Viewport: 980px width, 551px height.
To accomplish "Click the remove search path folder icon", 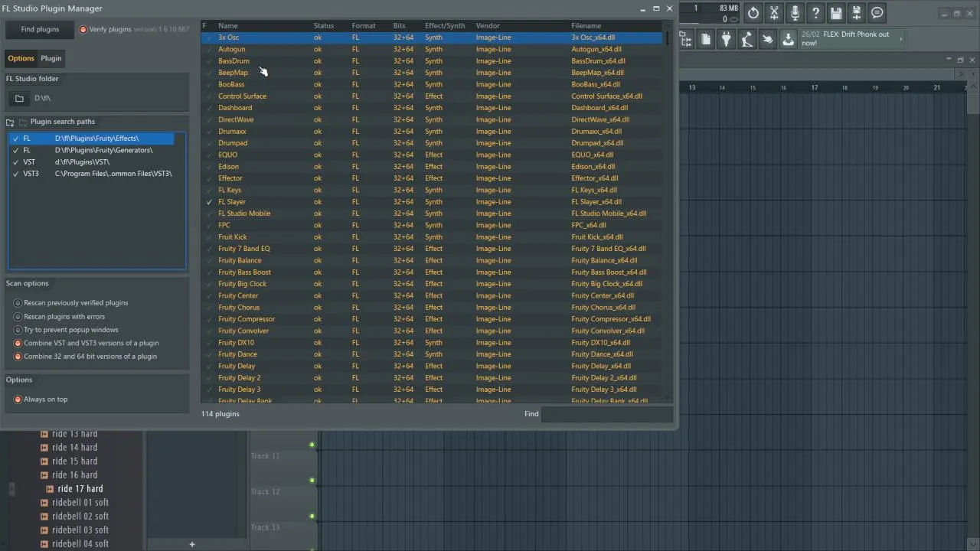I will pos(22,122).
